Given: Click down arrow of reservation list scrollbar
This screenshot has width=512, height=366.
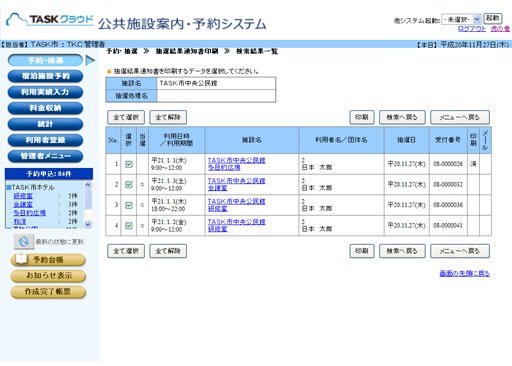Looking at the screenshot, I should tap(88, 224).
